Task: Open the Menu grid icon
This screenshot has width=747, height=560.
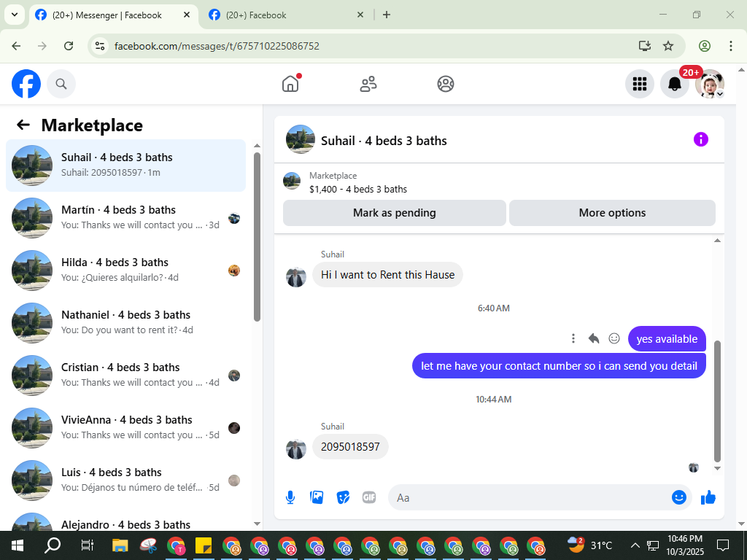Action: click(x=639, y=84)
